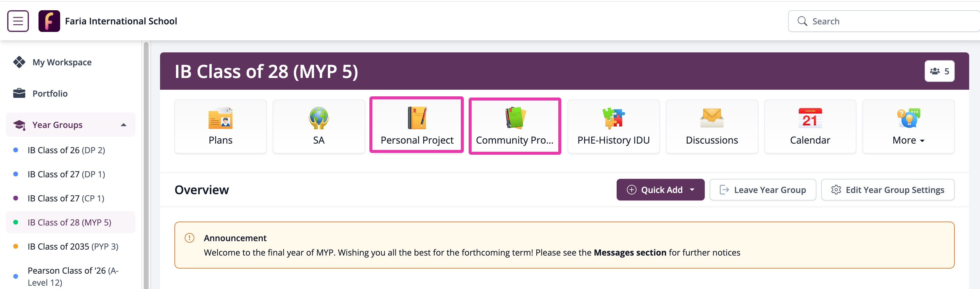Open Portfolio from the sidebar

click(x=50, y=93)
